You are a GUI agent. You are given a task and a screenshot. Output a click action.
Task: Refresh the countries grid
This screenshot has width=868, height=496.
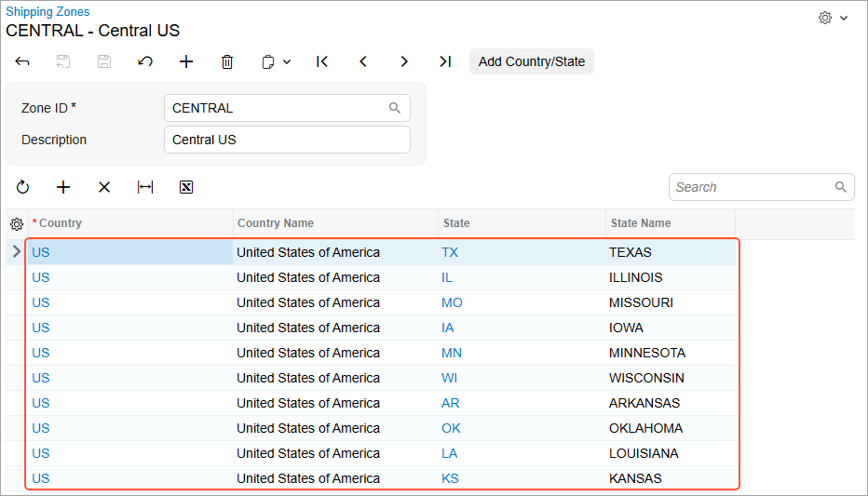[22, 187]
